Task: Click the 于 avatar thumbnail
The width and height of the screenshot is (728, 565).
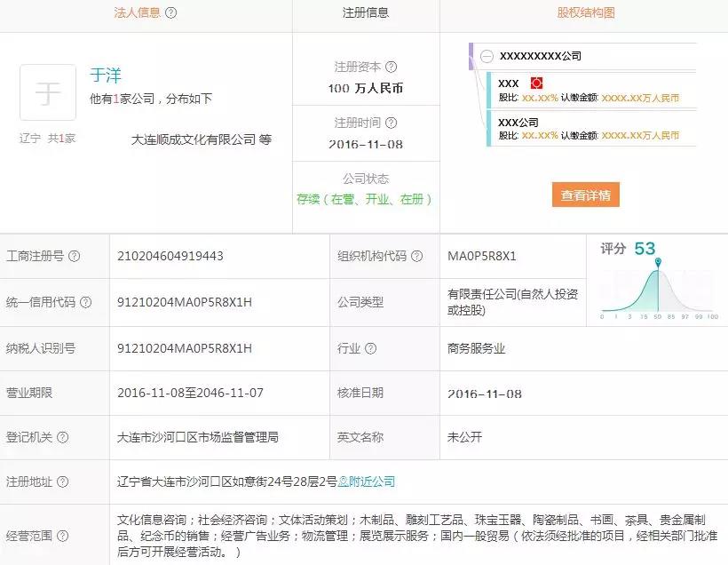Action: (x=48, y=92)
